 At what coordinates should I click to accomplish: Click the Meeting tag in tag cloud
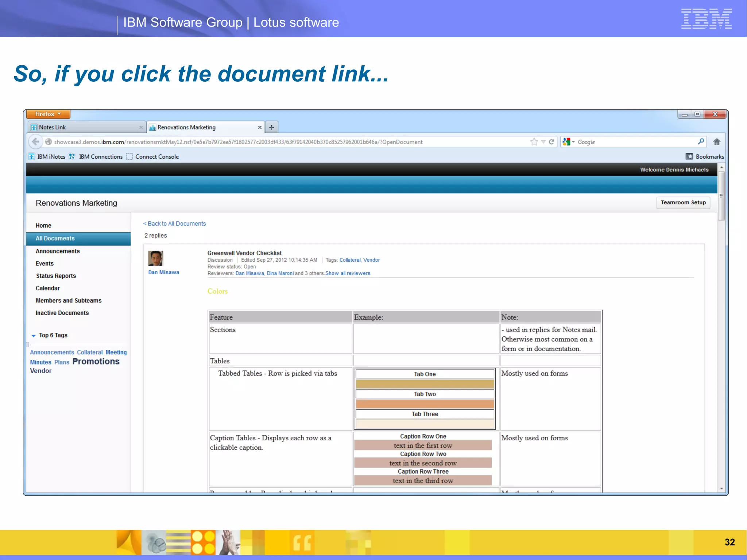pos(116,352)
